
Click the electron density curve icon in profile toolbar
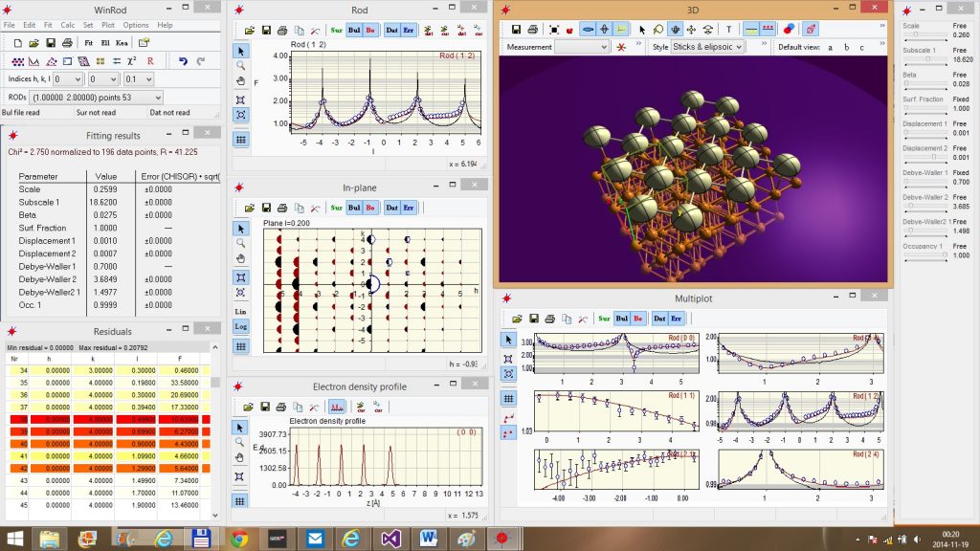[x=337, y=407]
